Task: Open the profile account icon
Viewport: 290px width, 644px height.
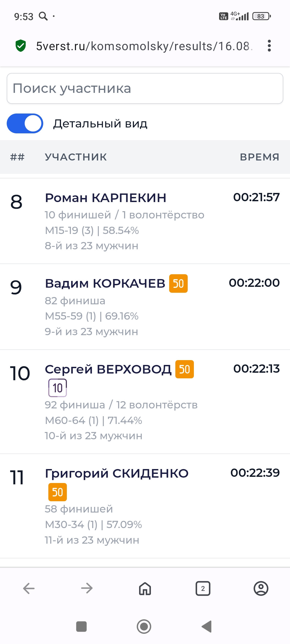Action: pyautogui.click(x=261, y=588)
